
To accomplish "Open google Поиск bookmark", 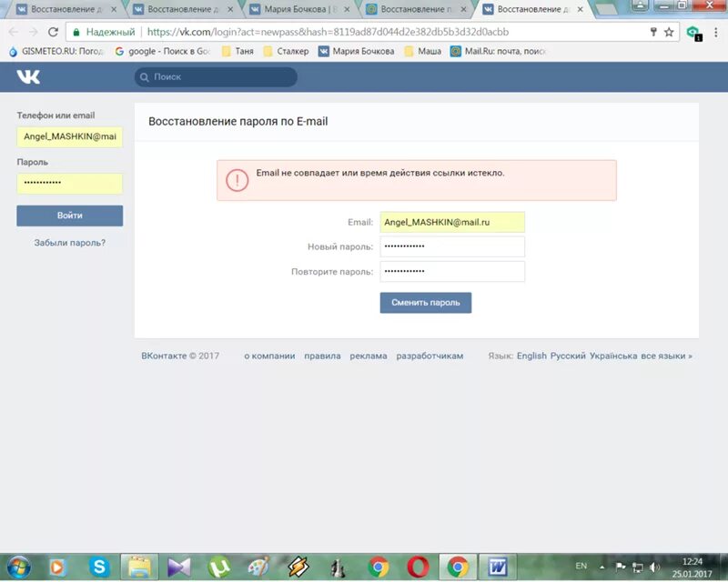I will pos(163,51).
